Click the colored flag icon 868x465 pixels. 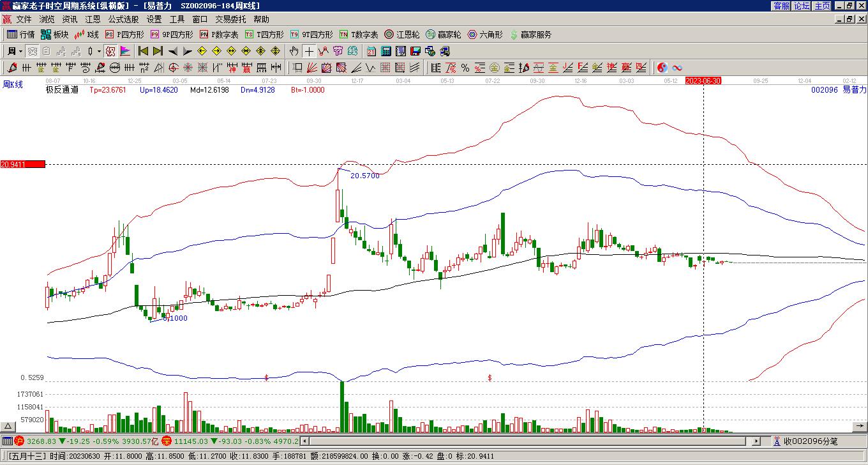(x=125, y=51)
